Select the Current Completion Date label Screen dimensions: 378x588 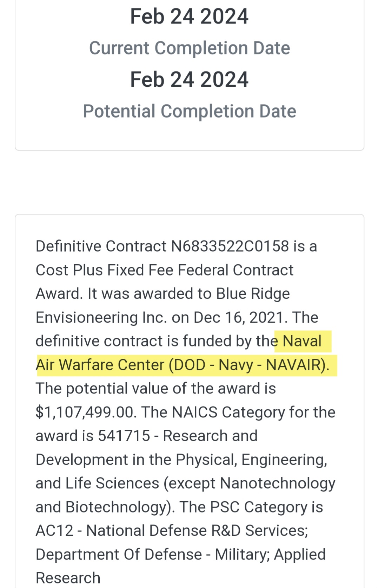[x=190, y=48]
